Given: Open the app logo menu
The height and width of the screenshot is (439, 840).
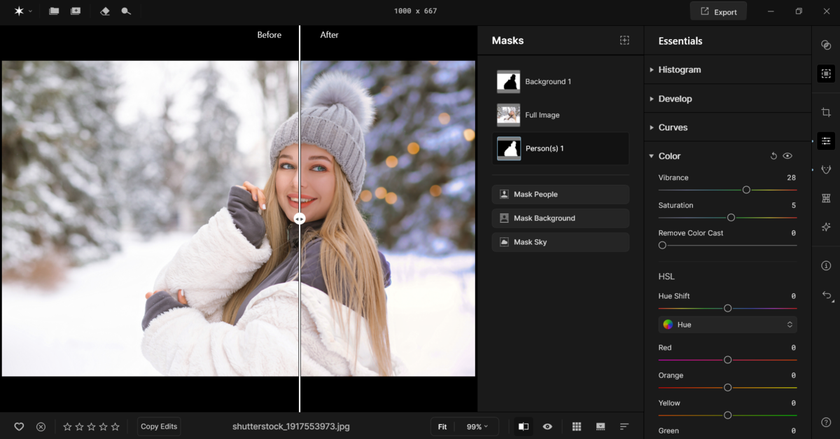Looking at the screenshot, I should (x=19, y=11).
